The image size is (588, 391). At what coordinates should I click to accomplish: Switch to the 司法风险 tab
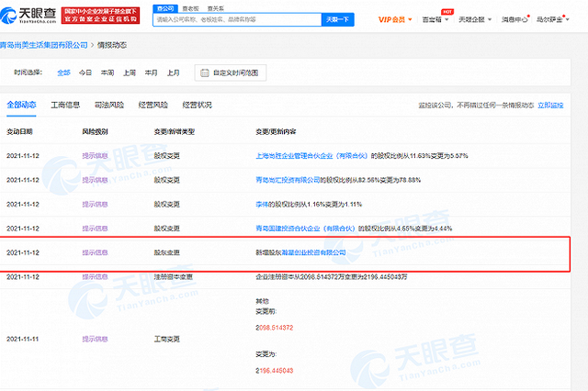[x=109, y=105]
